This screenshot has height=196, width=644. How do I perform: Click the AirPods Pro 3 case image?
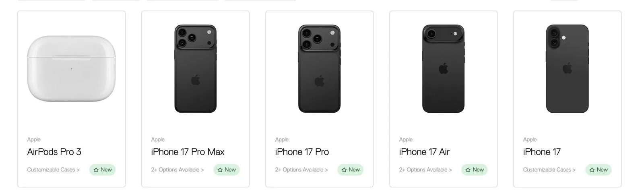[x=71, y=68]
